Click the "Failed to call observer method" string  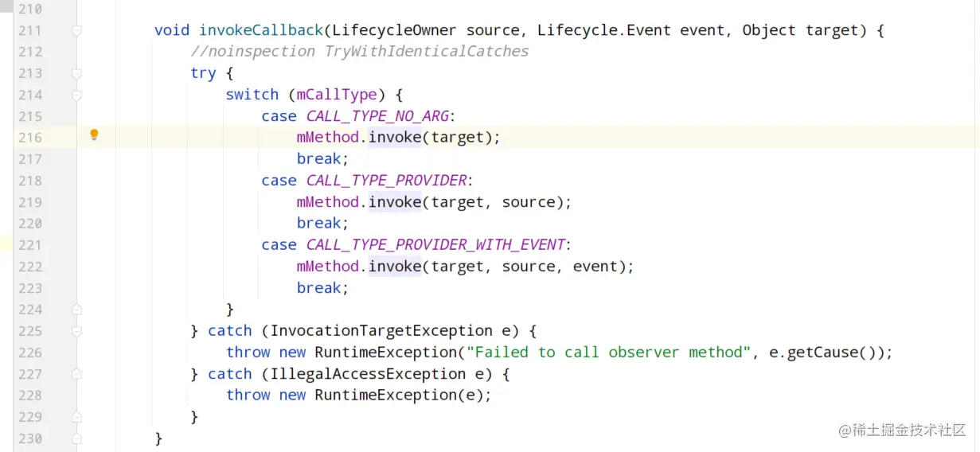[609, 352]
